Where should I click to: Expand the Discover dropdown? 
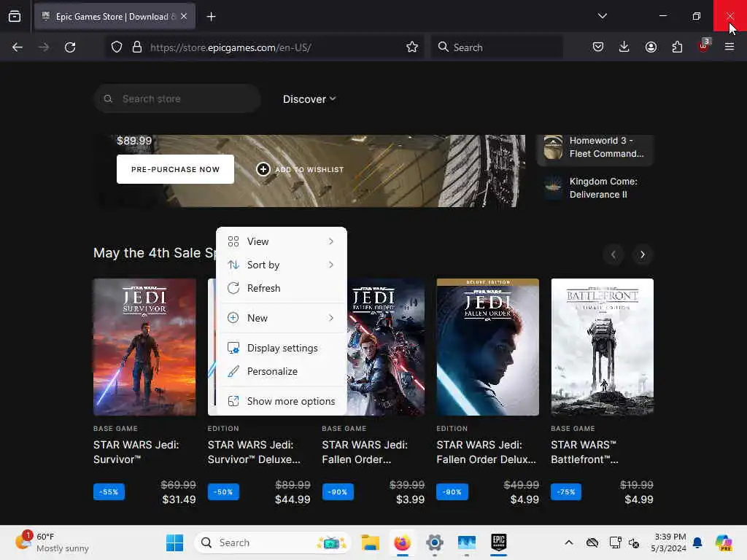tap(309, 99)
